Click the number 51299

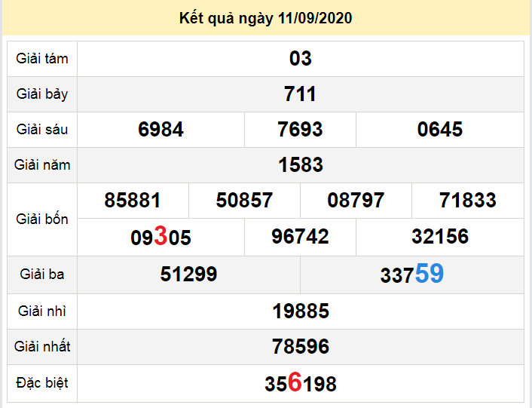coord(188,275)
